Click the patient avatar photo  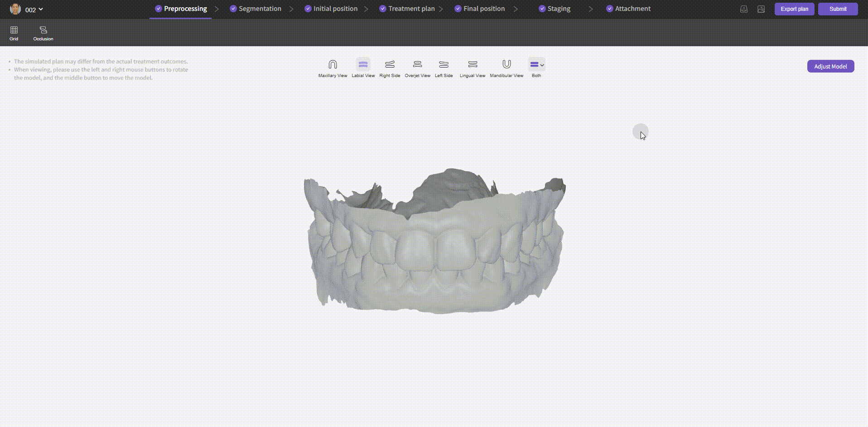(x=15, y=9)
